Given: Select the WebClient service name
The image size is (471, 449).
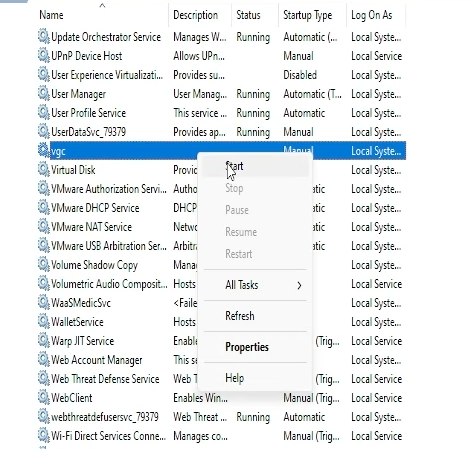Looking at the screenshot, I should 71,398.
